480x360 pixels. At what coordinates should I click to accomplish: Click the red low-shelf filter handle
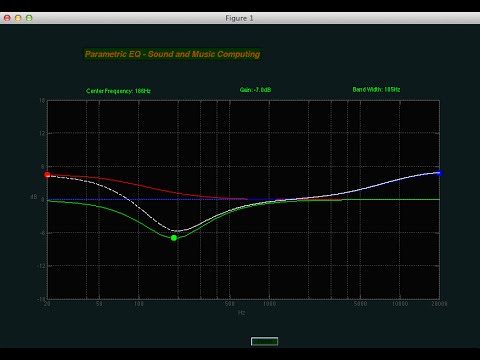[x=47, y=175]
